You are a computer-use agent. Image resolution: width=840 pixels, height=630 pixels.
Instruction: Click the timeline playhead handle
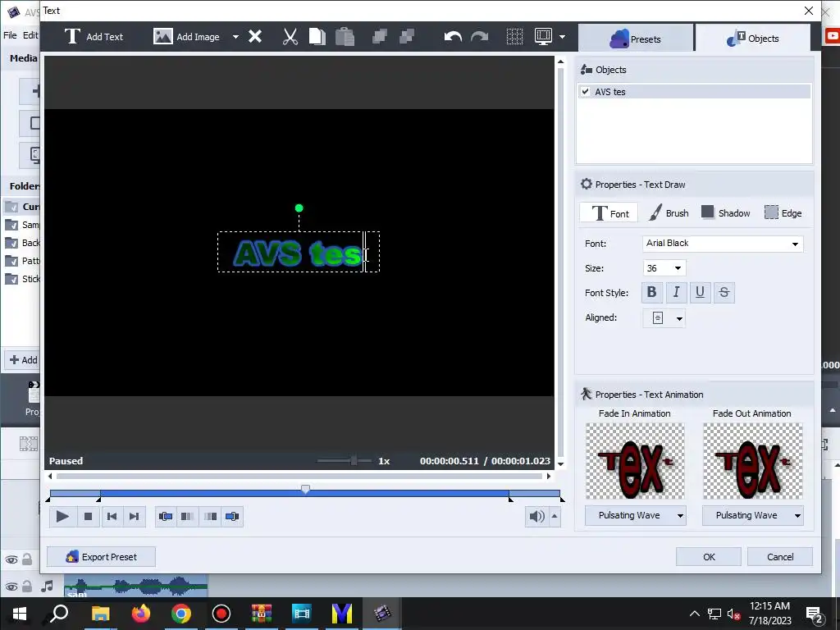click(305, 489)
